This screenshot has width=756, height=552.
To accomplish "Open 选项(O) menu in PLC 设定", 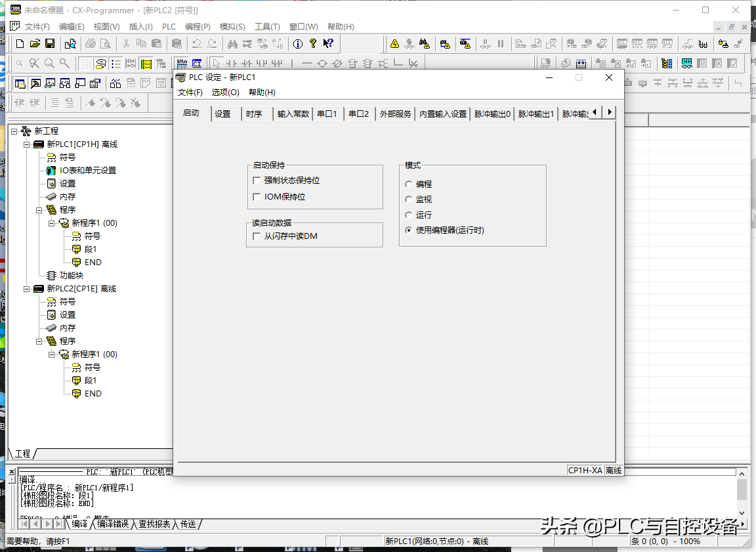I will tap(226, 92).
